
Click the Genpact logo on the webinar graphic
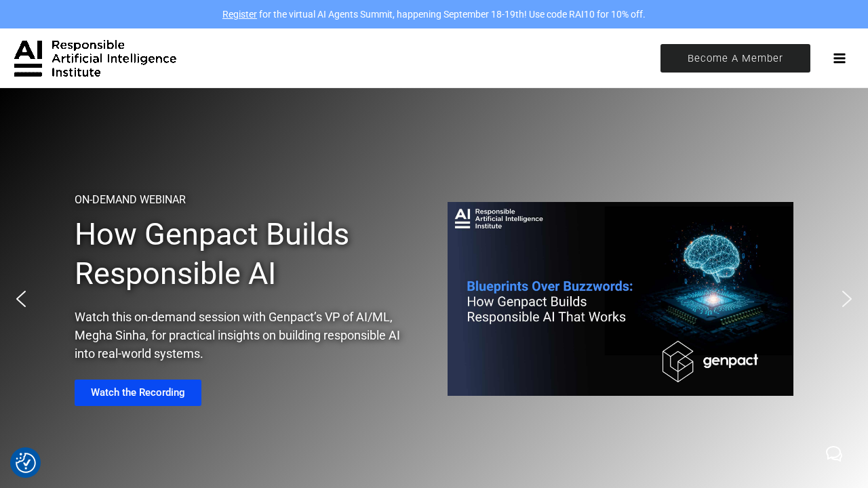pos(710,361)
